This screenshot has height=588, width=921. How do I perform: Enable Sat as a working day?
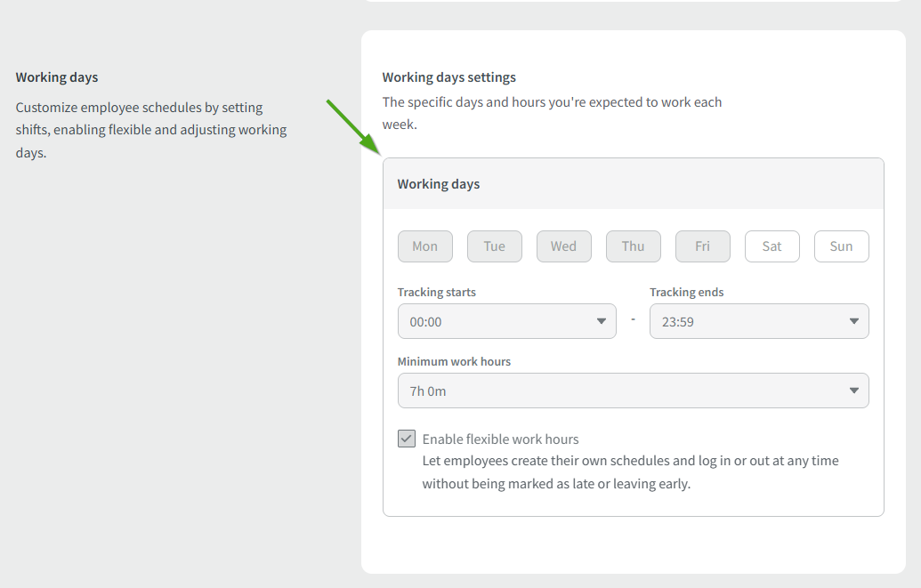[772, 246]
